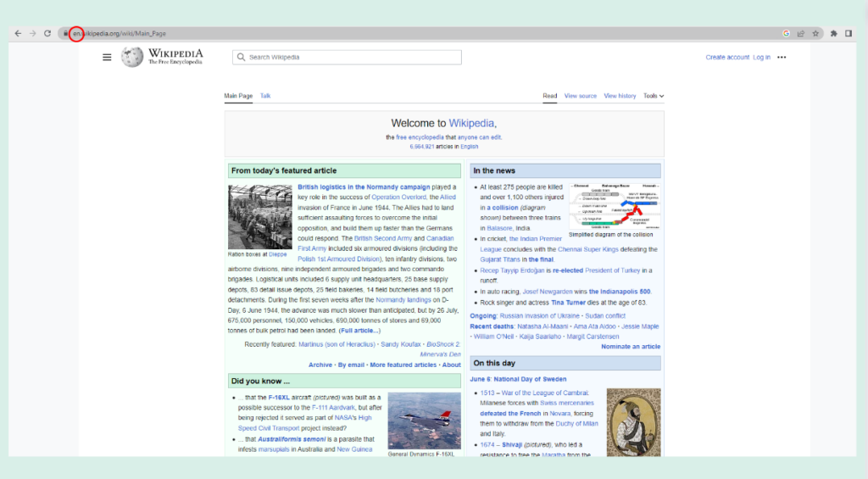This screenshot has width=868, height=479.
Task: Open the three-dot personal tools menu
Action: 782,58
